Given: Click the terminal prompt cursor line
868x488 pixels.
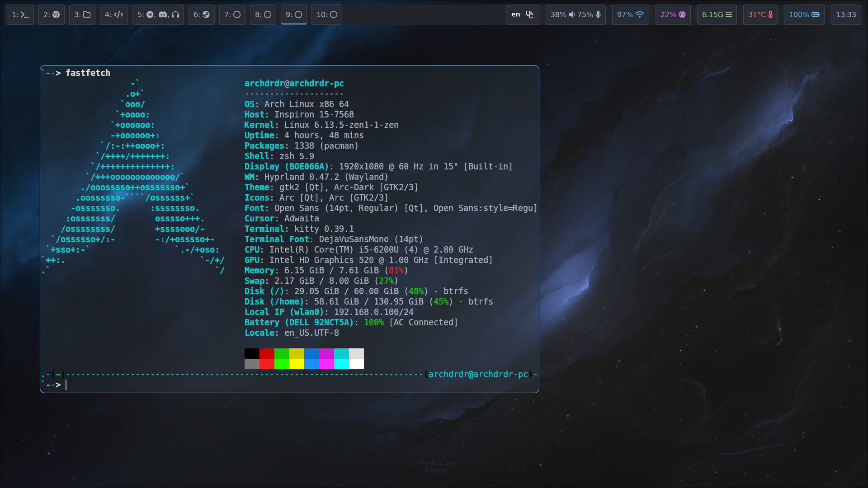Looking at the screenshot, I should [x=67, y=385].
